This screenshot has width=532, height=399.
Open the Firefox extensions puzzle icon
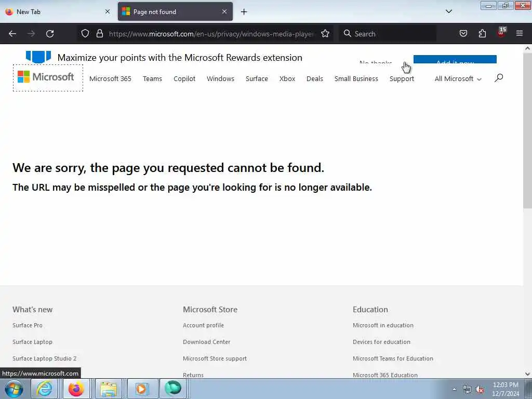click(x=482, y=33)
